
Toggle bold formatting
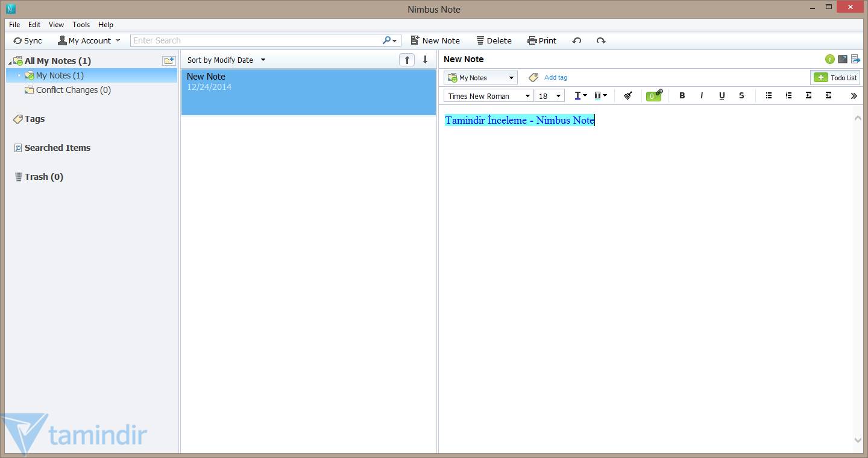[x=682, y=95]
